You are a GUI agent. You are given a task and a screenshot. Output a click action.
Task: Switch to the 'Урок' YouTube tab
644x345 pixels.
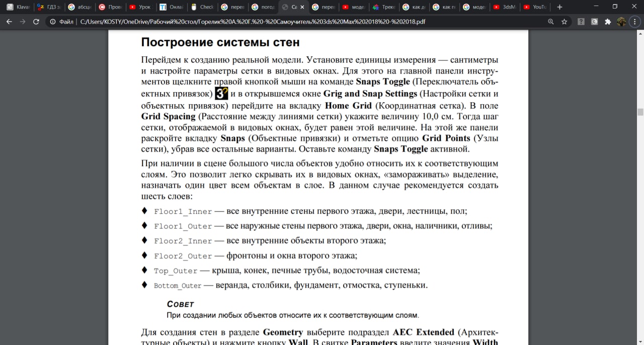point(140,7)
